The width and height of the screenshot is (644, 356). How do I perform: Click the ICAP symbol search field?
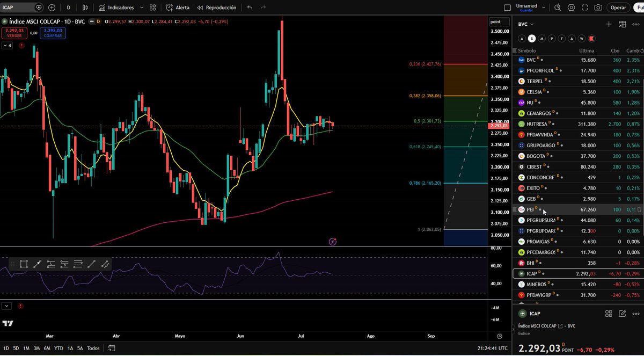[x=23, y=8]
